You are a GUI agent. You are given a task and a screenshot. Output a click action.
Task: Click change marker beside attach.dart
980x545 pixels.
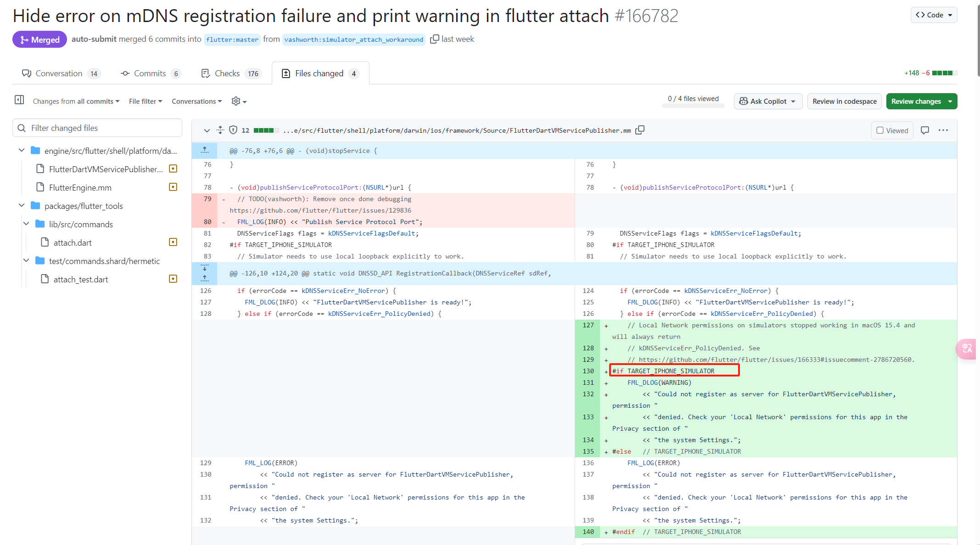[x=173, y=242]
